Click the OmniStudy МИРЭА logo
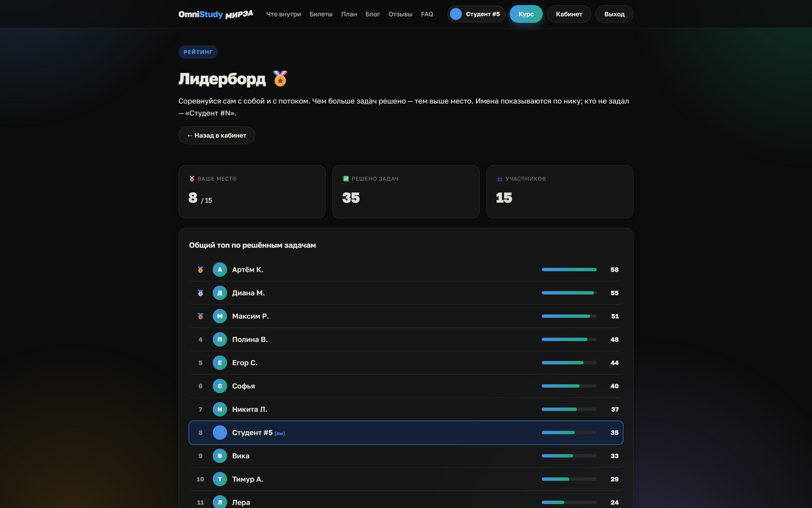 coord(216,14)
